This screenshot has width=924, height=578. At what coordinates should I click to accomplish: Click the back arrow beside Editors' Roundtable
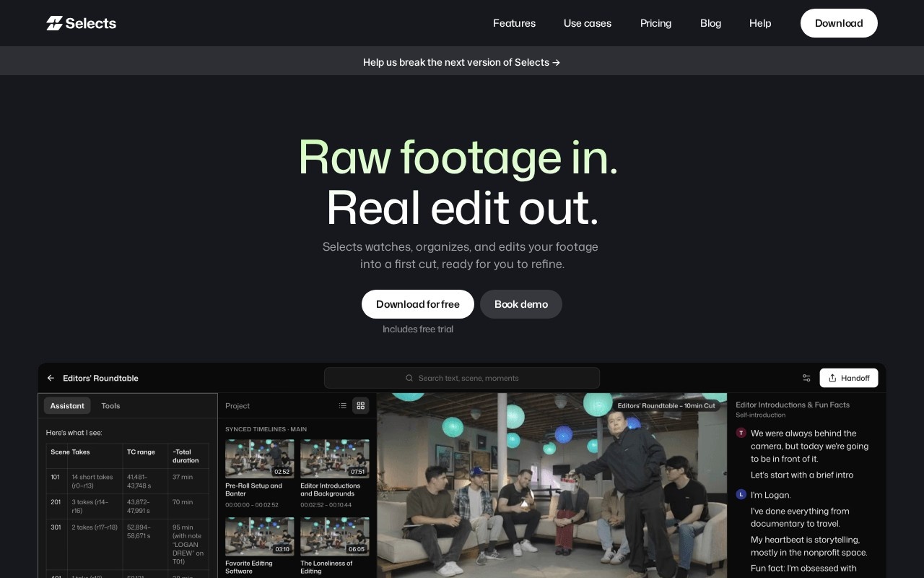[x=51, y=378]
